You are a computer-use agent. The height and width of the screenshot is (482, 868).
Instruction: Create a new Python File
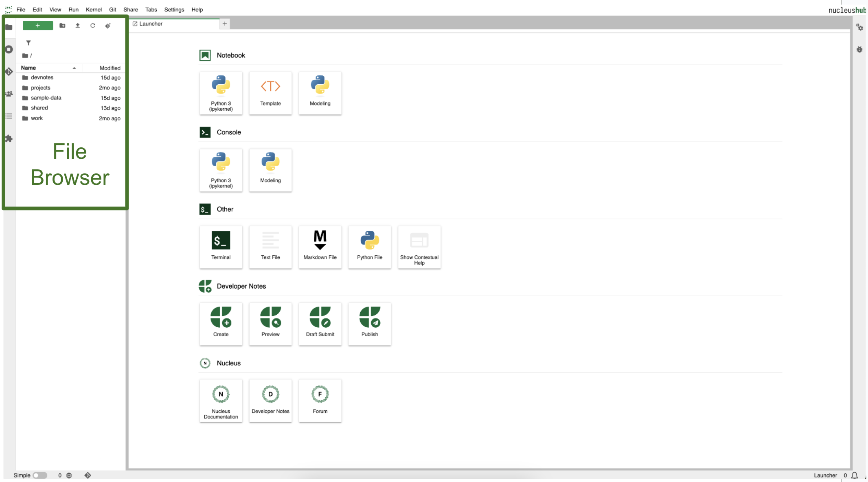(x=370, y=247)
